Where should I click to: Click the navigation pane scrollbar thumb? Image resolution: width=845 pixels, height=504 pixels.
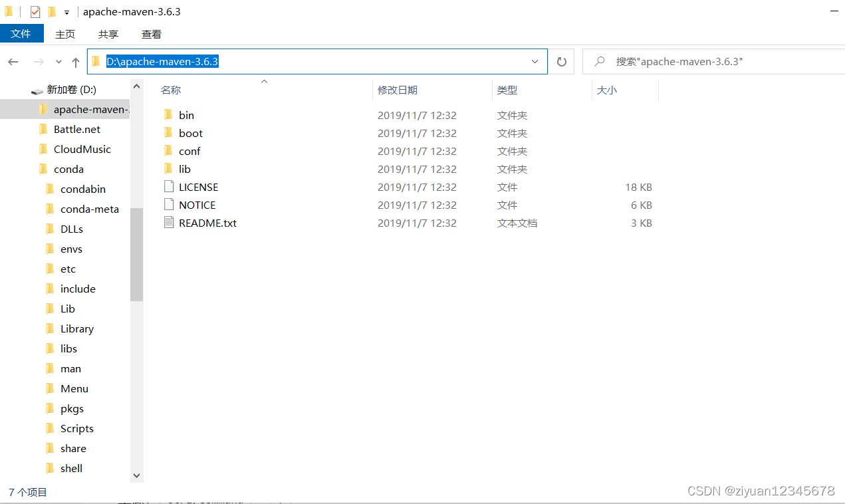[137, 254]
